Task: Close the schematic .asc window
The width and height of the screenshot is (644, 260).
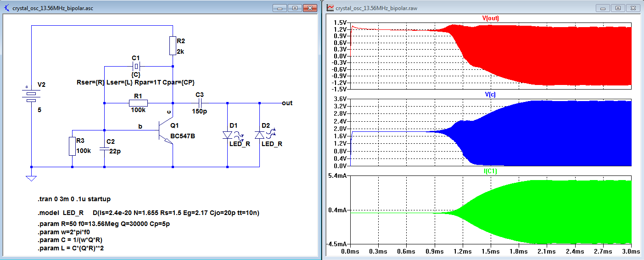Action: pos(310,8)
